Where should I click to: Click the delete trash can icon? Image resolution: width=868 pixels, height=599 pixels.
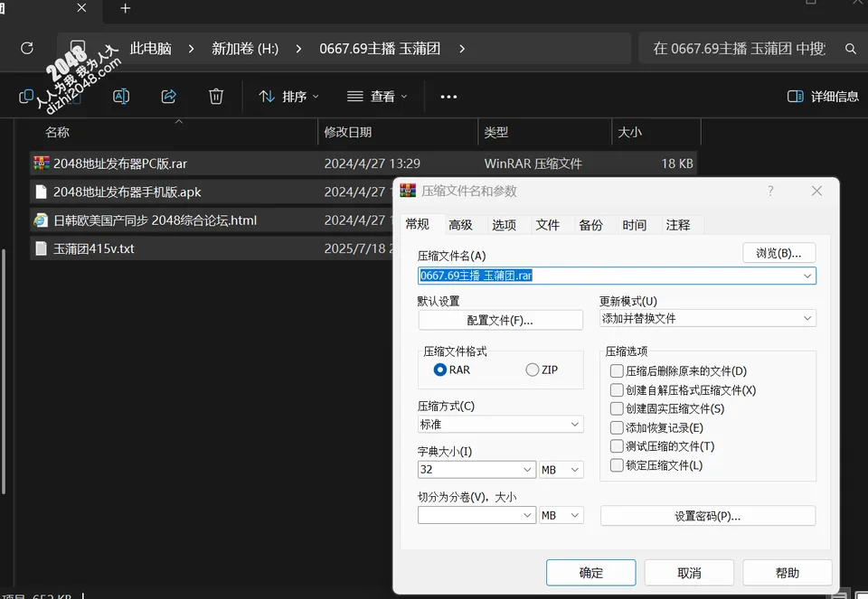click(216, 97)
